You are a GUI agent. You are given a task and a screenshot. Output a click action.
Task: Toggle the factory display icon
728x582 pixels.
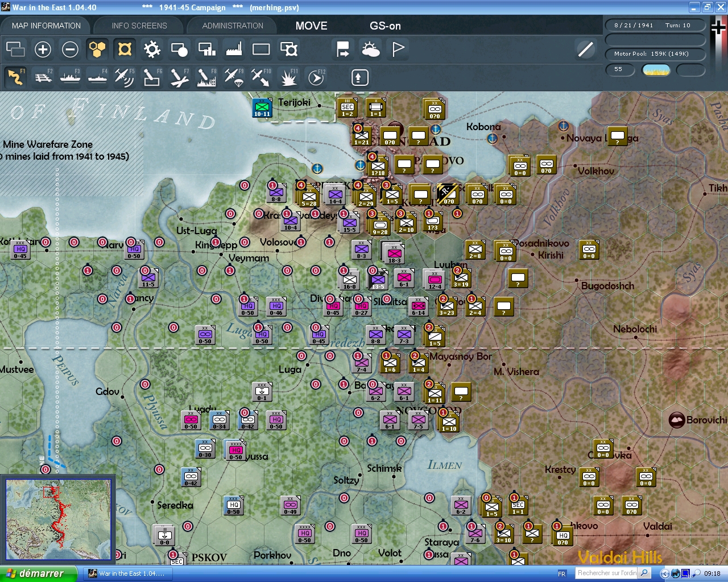pos(234,49)
